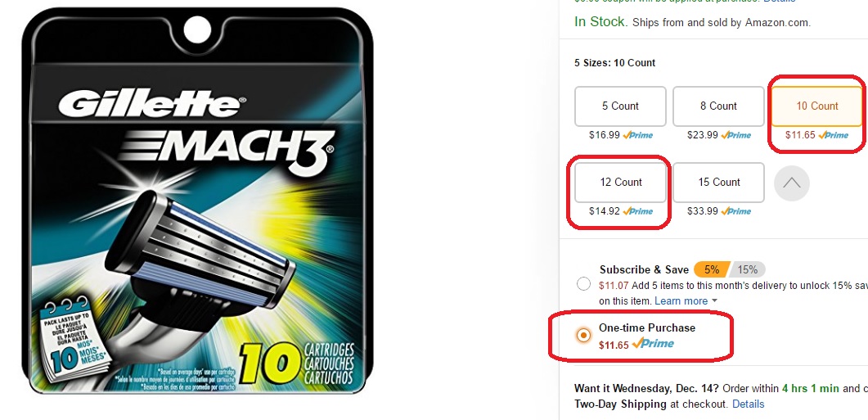Choose the 10 Count size option
Viewport: 868px width, 420px height.
[816, 106]
